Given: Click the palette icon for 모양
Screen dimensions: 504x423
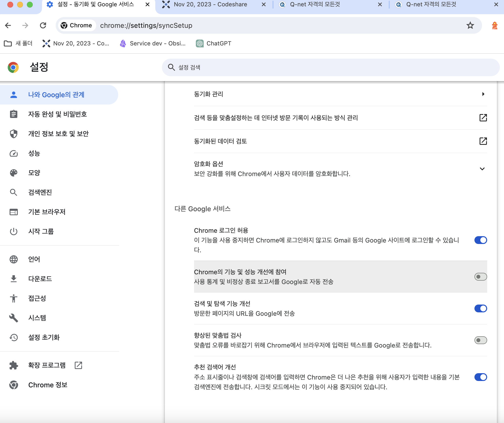Looking at the screenshot, I should click(14, 173).
